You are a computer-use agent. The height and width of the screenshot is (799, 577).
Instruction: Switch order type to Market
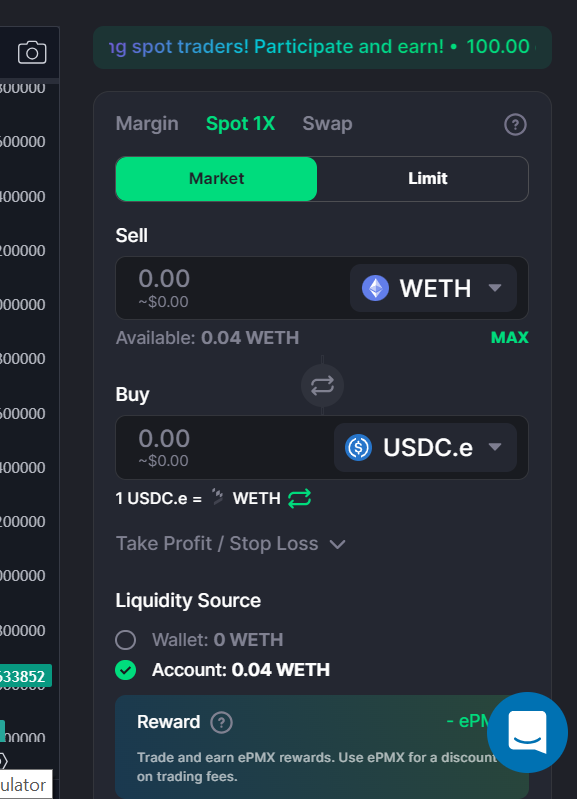(x=217, y=179)
